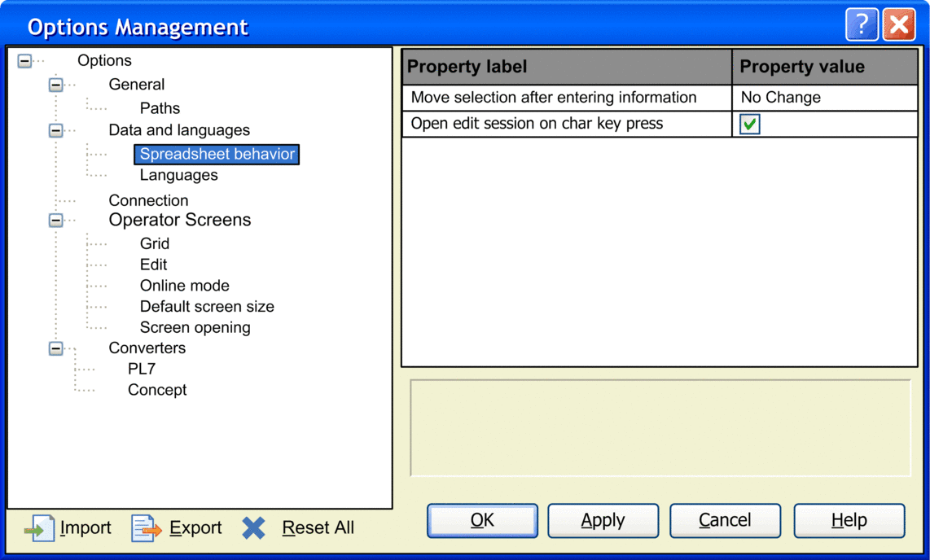Select Paths in the options tree
Image resolution: width=930 pixels, height=560 pixels.
[160, 108]
